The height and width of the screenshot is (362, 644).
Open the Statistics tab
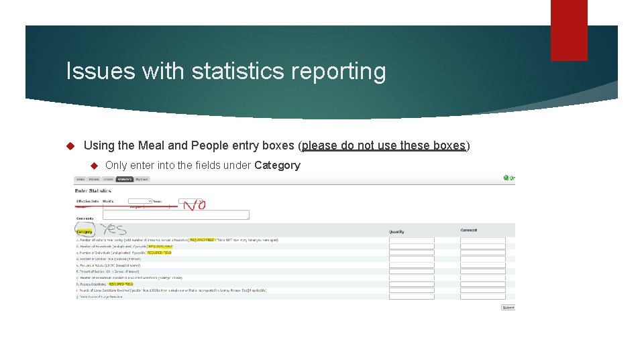coord(125,180)
